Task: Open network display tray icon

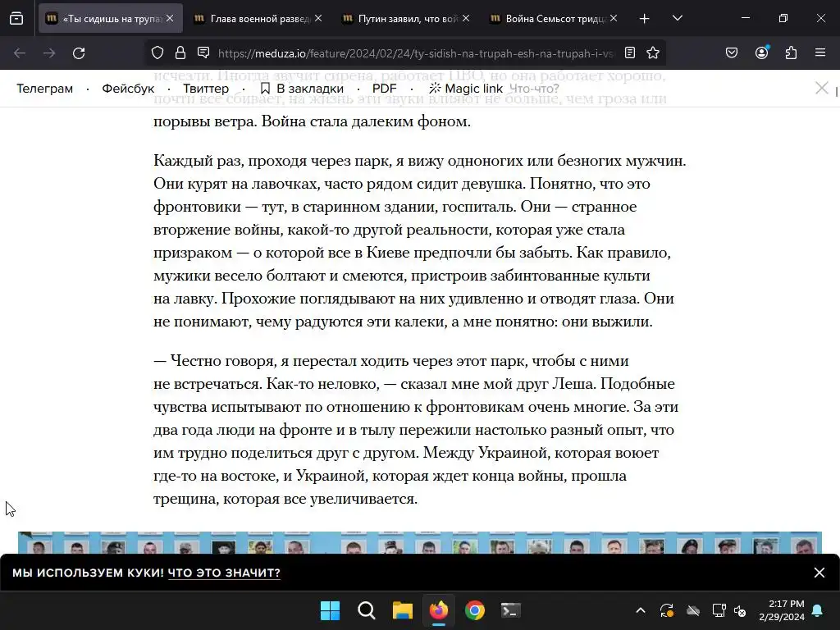Action: 719,610
